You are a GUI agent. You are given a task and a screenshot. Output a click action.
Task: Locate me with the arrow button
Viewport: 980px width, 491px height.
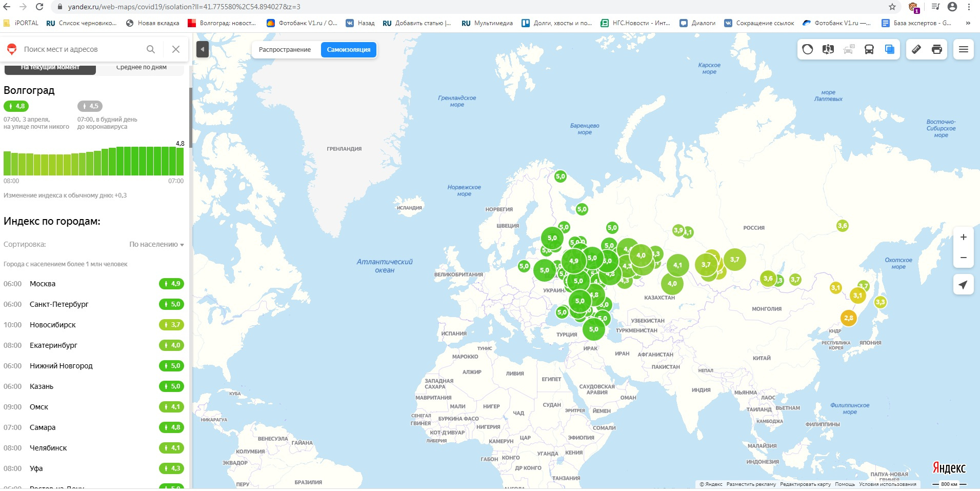click(964, 285)
